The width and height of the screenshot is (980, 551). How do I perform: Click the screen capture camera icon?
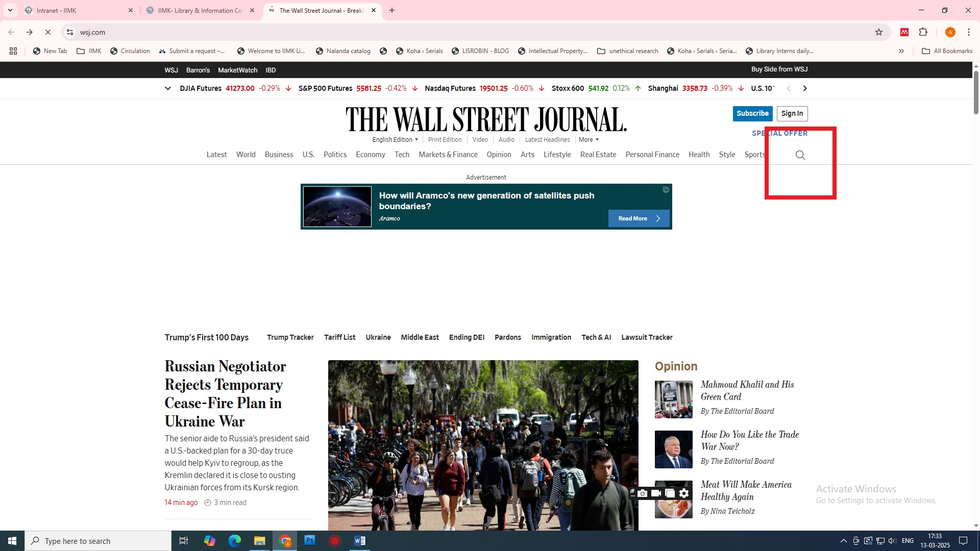coord(643,493)
